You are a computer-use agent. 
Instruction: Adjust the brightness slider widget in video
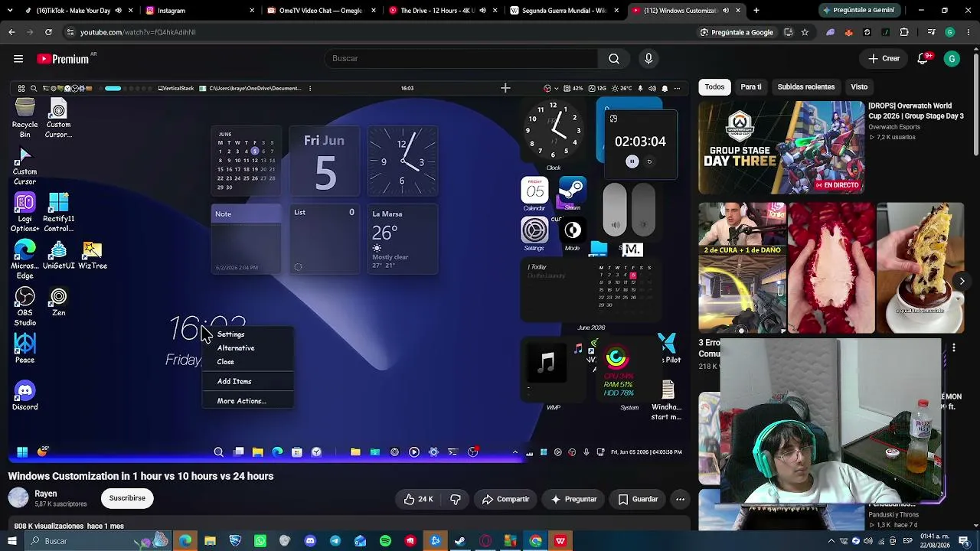coord(644,209)
